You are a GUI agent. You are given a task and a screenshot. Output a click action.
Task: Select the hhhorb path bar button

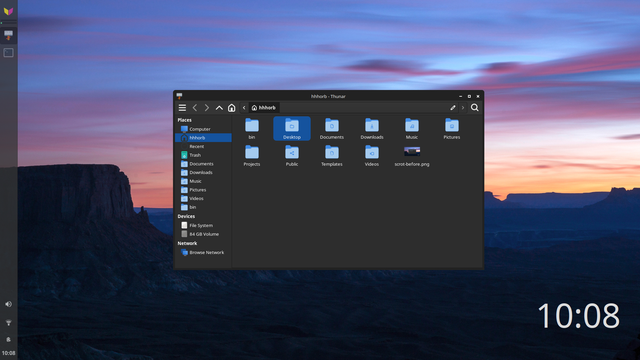264,108
